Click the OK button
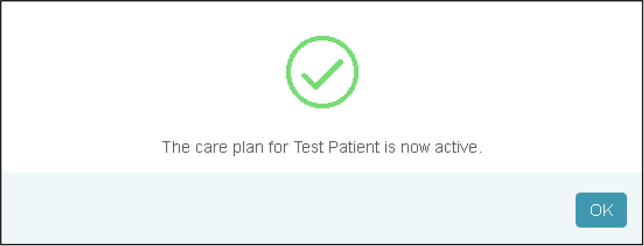 (601, 210)
